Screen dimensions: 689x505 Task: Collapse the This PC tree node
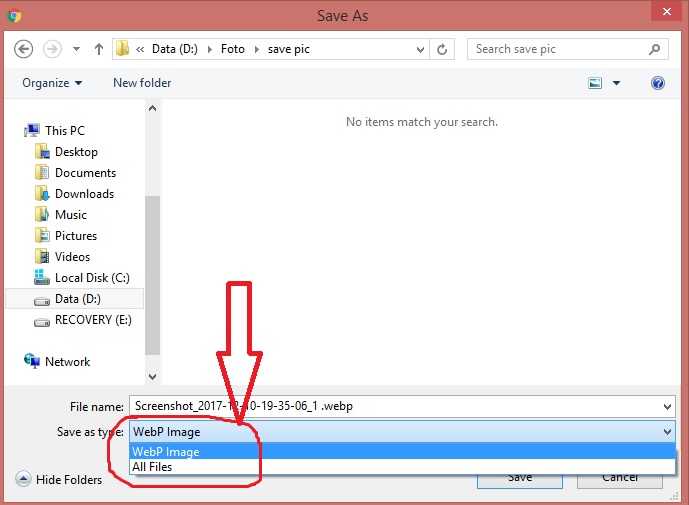coord(14,131)
